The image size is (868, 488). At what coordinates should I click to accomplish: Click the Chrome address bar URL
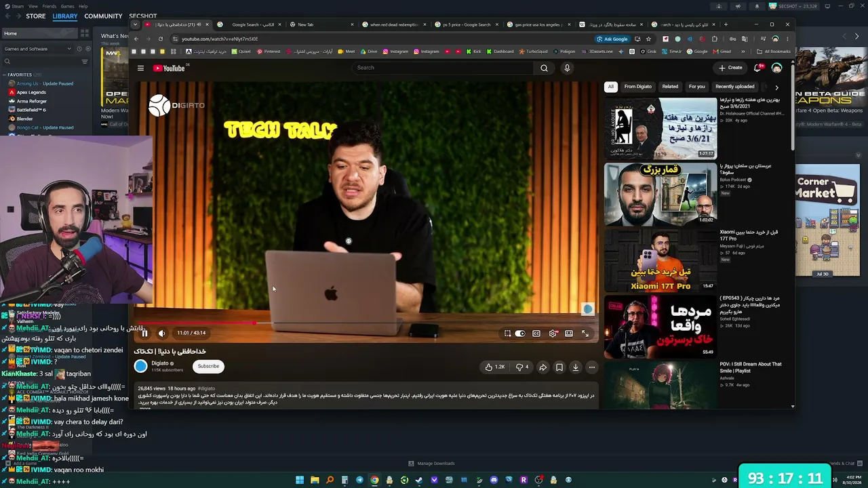point(220,39)
